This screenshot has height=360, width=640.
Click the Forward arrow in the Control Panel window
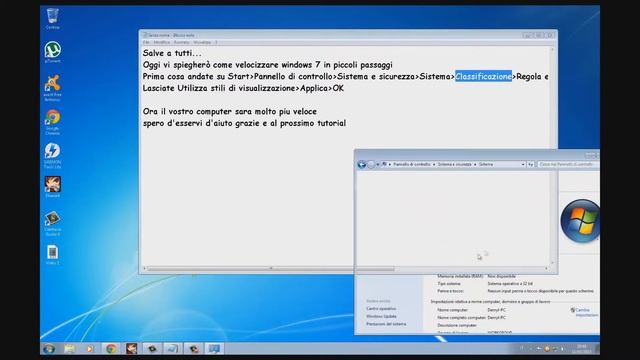(371, 164)
